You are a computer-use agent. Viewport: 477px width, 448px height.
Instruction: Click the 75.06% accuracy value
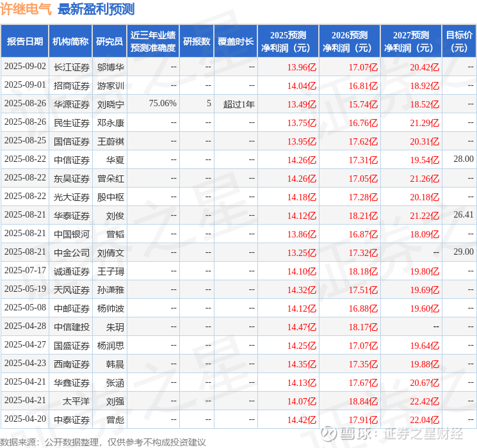pyautogui.click(x=163, y=104)
